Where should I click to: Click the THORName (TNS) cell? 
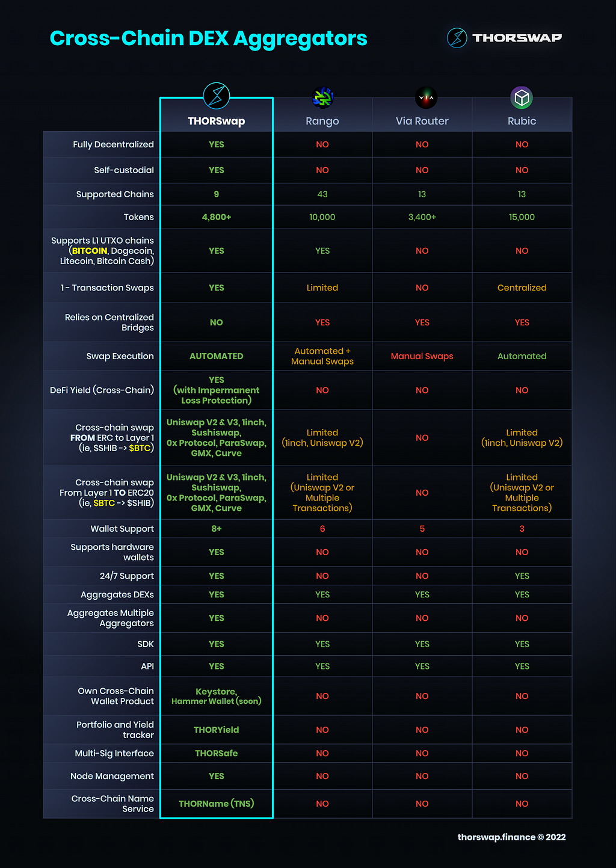tap(217, 804)
